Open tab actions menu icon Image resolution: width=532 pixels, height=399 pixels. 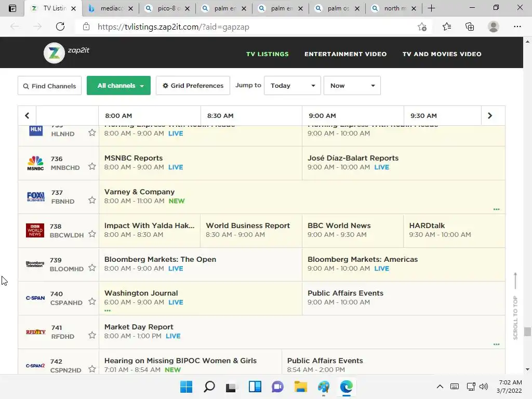[12, 8]
